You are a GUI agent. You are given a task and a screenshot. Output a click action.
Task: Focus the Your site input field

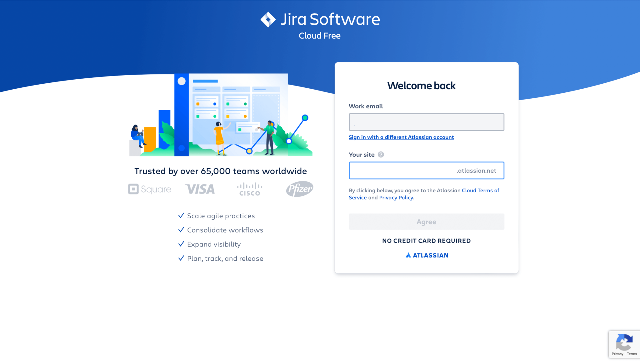click(x=427, y=170)
